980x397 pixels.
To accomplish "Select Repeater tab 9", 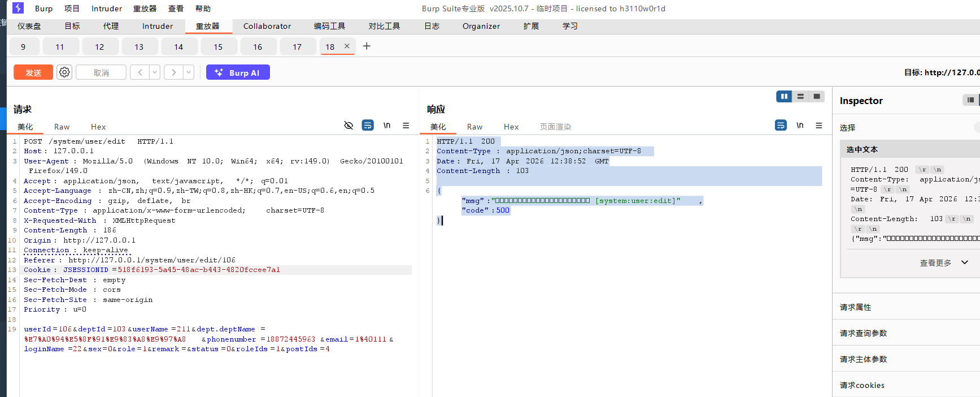I will click(x=23, y=46).
